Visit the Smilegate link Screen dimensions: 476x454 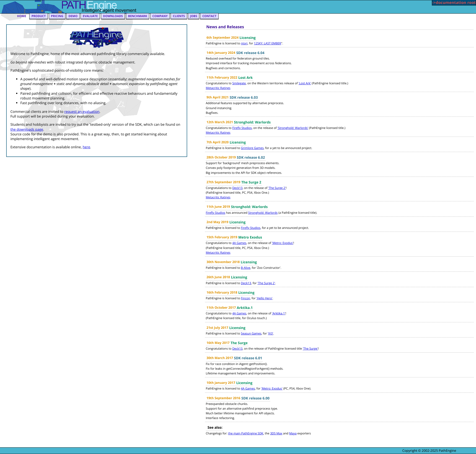[239, 83]
